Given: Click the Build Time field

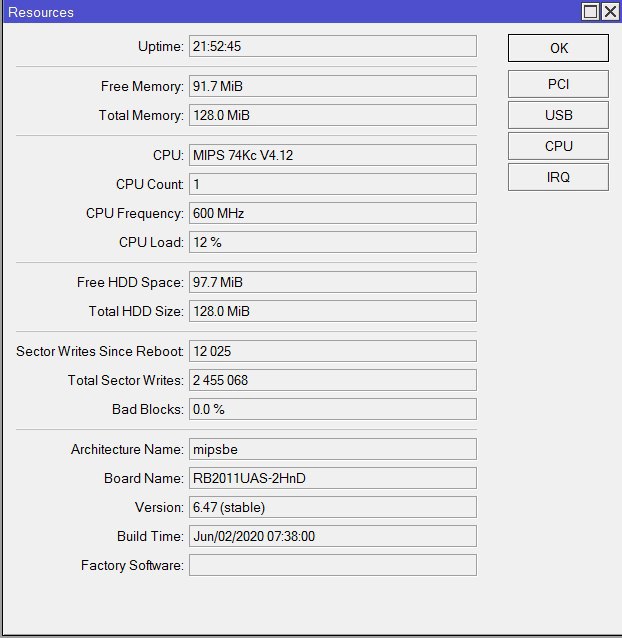Looking at the screenshot, I should pos(333,536).
